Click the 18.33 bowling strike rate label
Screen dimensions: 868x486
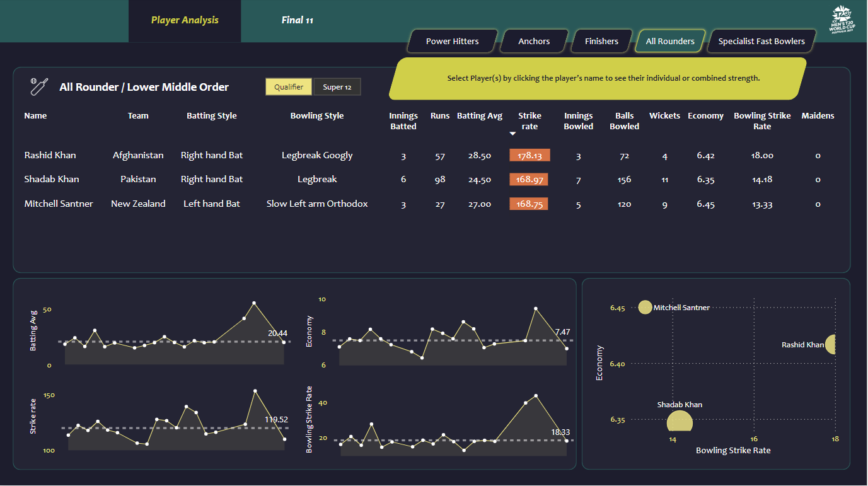[560, 432]
